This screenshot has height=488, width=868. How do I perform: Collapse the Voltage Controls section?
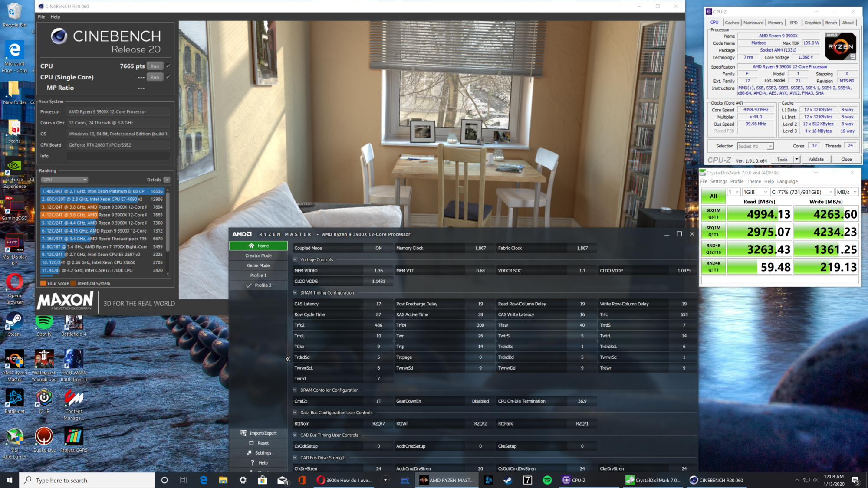pos(295,259)
